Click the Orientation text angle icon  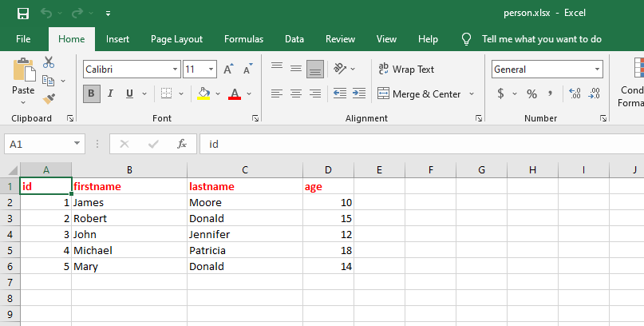click(x=340, y=69)
